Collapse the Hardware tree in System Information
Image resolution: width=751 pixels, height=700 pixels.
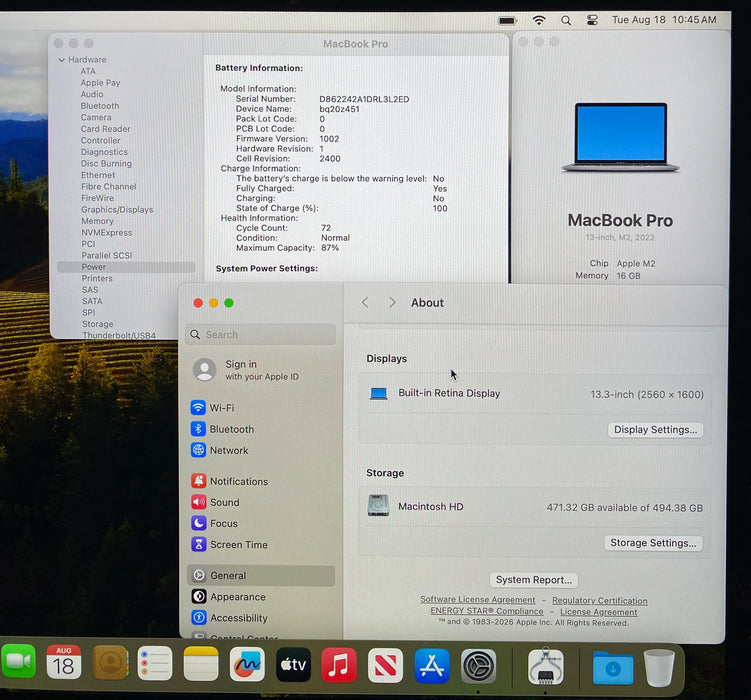click(x=61, y=60)
